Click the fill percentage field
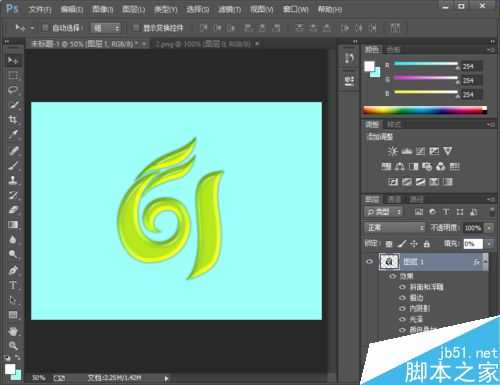 point(473,244)
